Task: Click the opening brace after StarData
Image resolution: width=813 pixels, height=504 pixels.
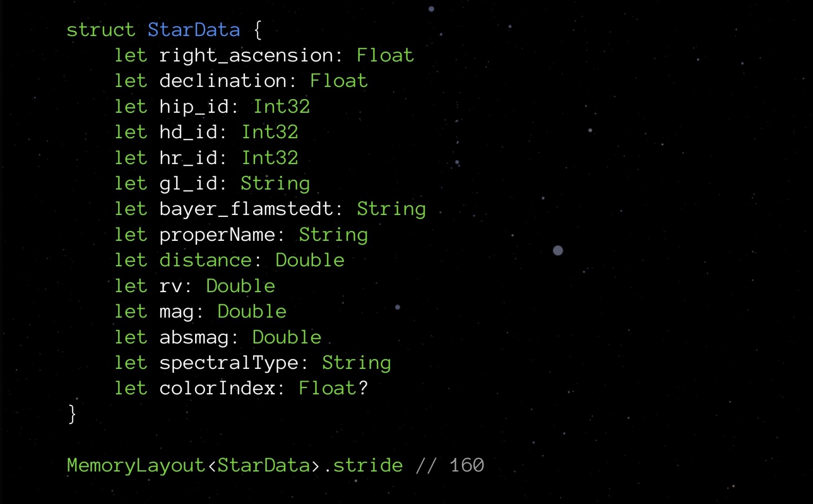Action: point(258,30)
